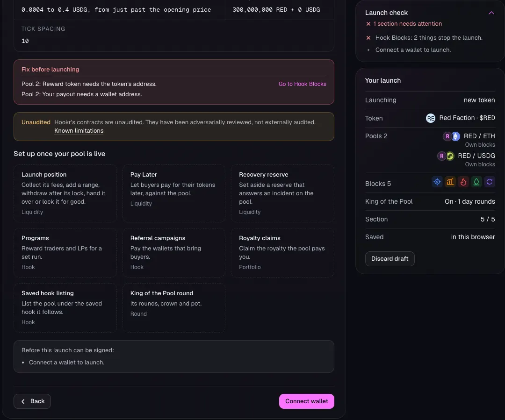Screen dimensions: 505x420
Task: Click the red X beside '1 section needs attention'
Action: click(368, 24)
